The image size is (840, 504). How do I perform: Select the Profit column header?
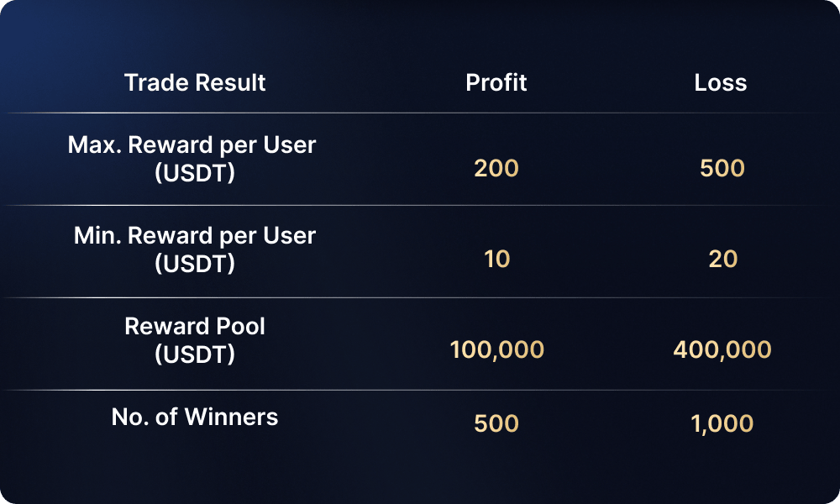[x=496, y=82]
